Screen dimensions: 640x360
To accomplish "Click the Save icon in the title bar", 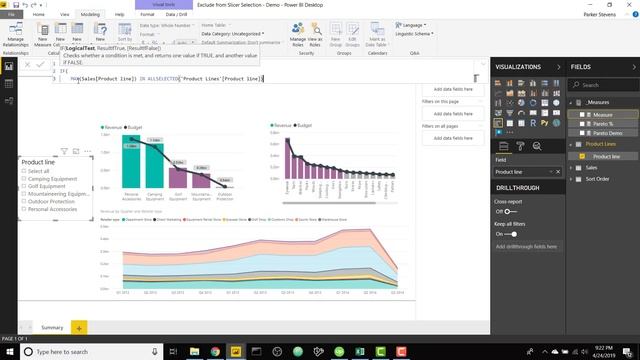I will [16, 5].
